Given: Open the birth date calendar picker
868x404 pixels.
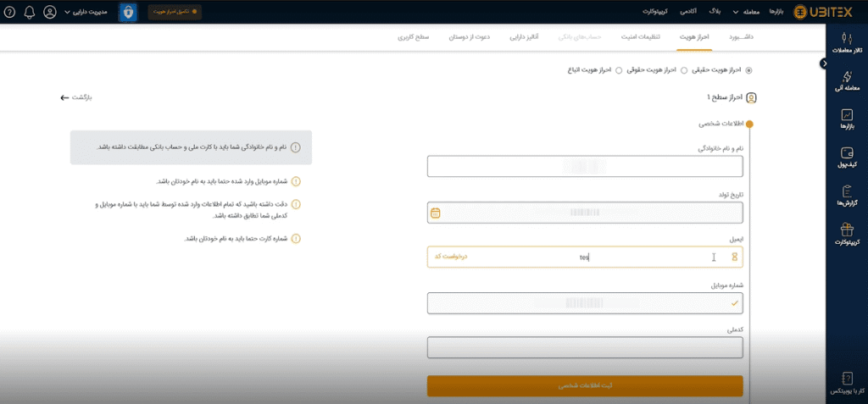Looking at the screenshot, I should (436, 213).
